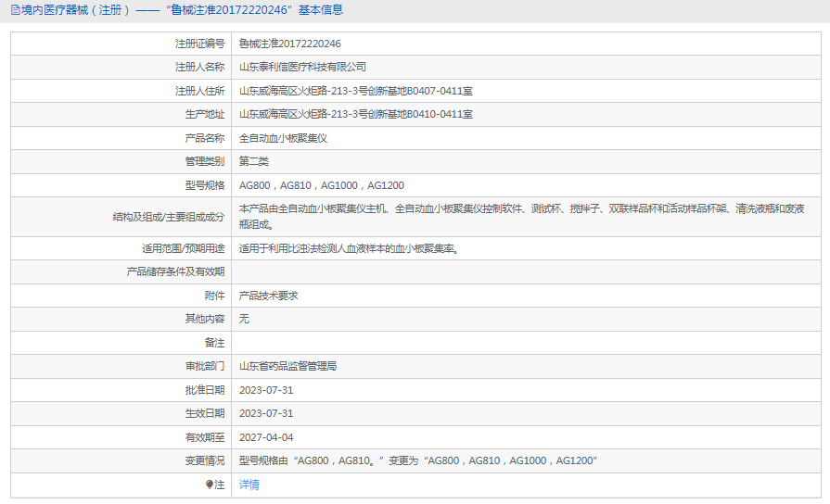Select the structure description starting with 本产品由
The width and height of the screenshot is (830, 504).
521,217
